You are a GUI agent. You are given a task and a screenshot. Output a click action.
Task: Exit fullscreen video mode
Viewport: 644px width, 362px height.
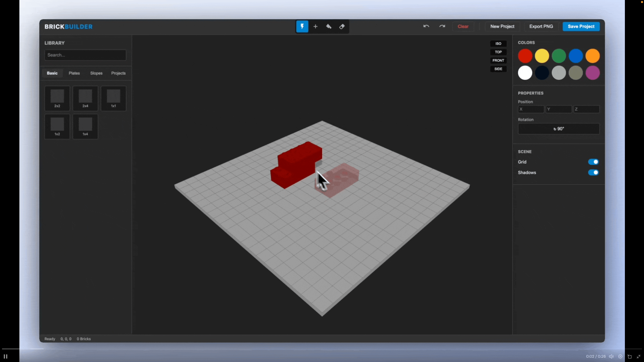click(638, 356)
